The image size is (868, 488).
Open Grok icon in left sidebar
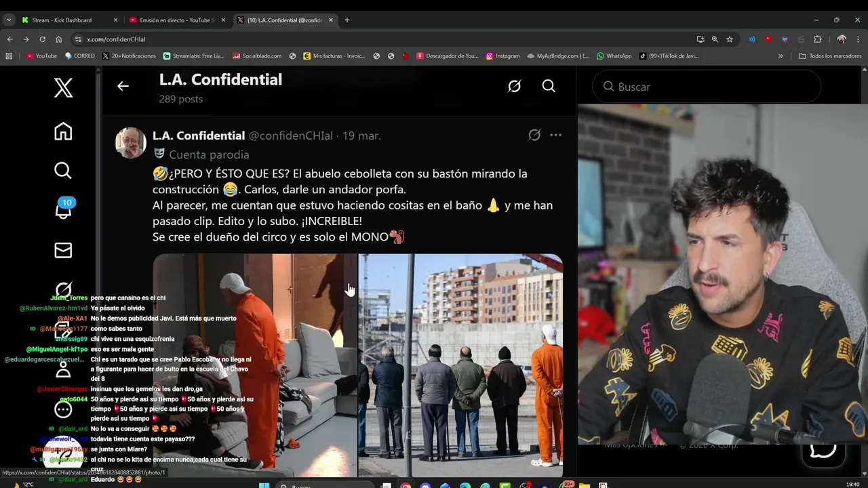tap(63, 290)
